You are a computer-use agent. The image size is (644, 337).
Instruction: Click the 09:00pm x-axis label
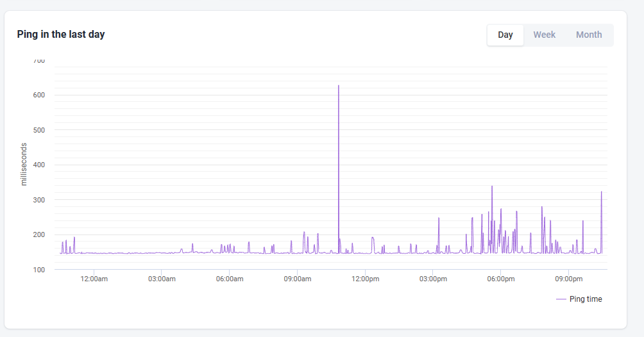click(569, 279)
